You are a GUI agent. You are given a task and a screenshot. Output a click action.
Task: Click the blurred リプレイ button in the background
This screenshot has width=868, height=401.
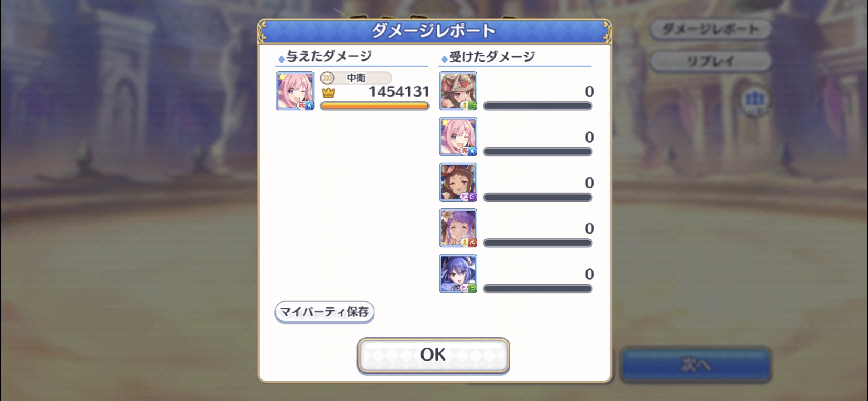tap(711, 61)
